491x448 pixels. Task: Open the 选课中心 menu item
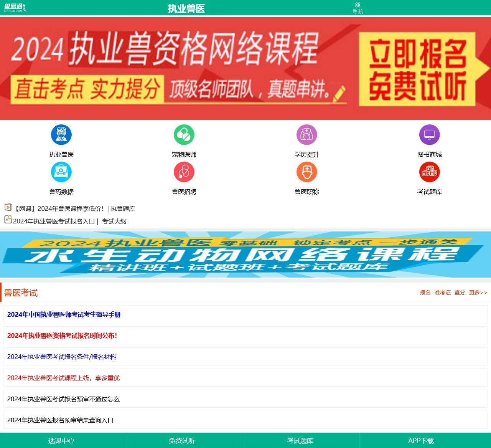pyautogui.click(x=61, y=441)
